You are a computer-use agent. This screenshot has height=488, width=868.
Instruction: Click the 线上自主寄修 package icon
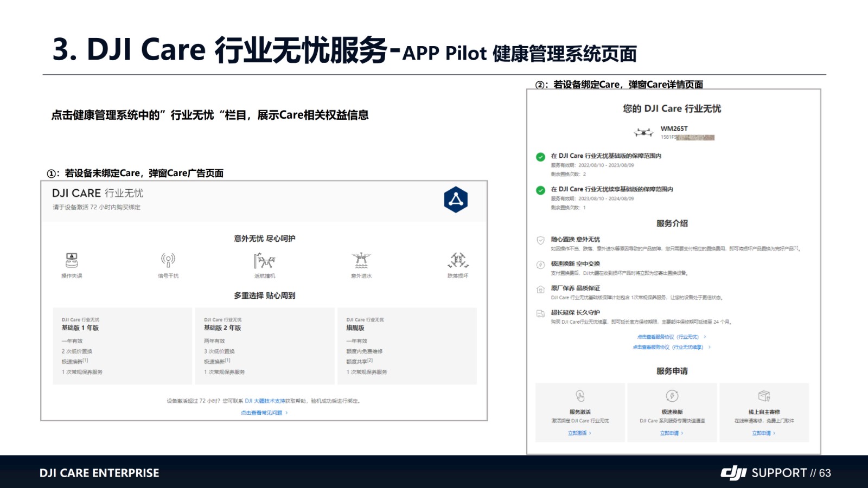point(764,396)
